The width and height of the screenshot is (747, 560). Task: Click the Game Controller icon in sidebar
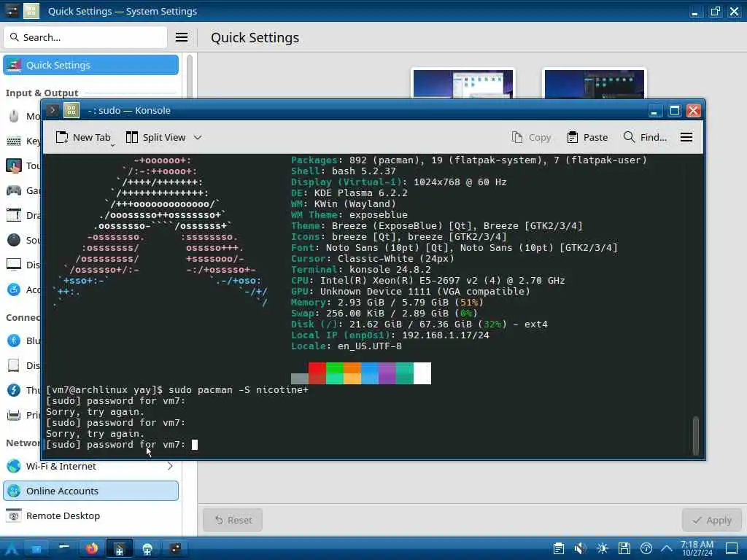[14, 190]
